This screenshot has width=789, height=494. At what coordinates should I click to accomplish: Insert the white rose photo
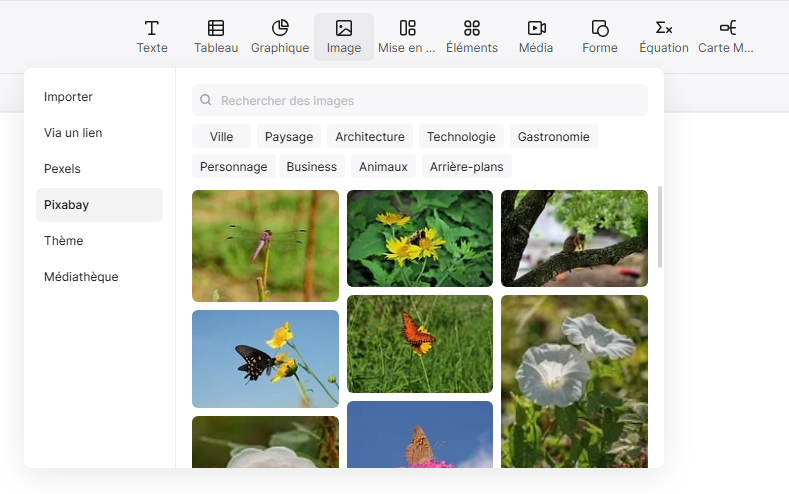click(265, 442)
